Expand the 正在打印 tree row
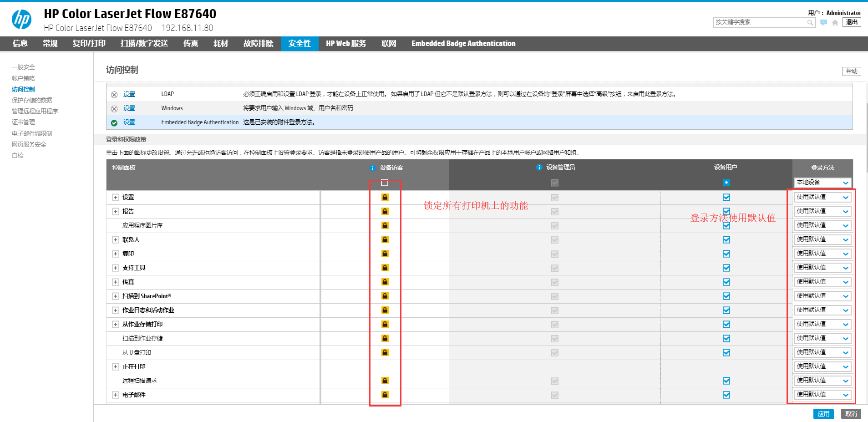 coord(116,367)
